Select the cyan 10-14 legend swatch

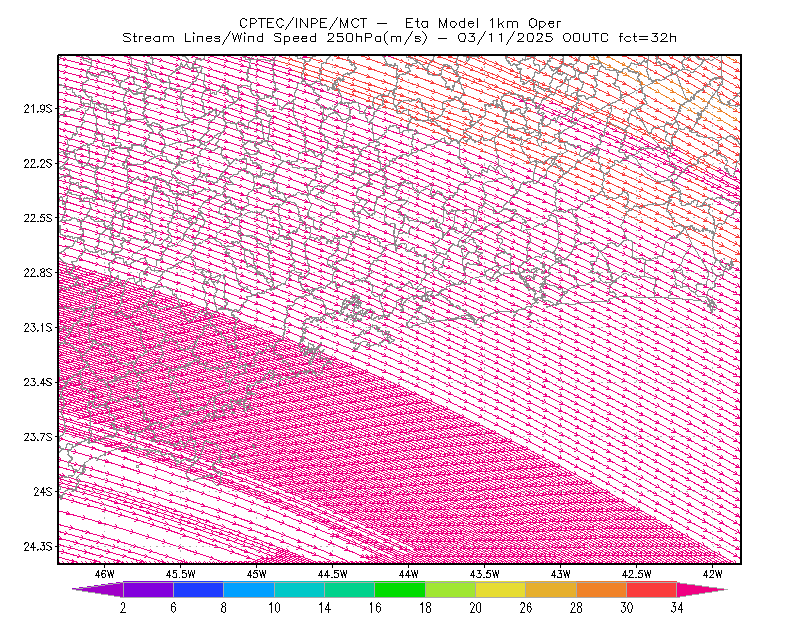pos(299,589)
